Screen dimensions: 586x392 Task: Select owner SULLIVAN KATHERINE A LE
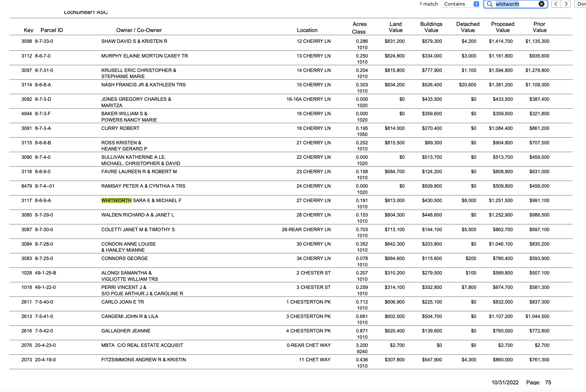134,157
